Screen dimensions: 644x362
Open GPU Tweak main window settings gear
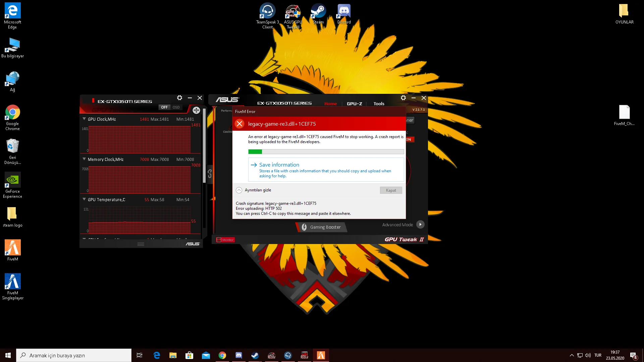pyautogui.click(x=403, y=98)
